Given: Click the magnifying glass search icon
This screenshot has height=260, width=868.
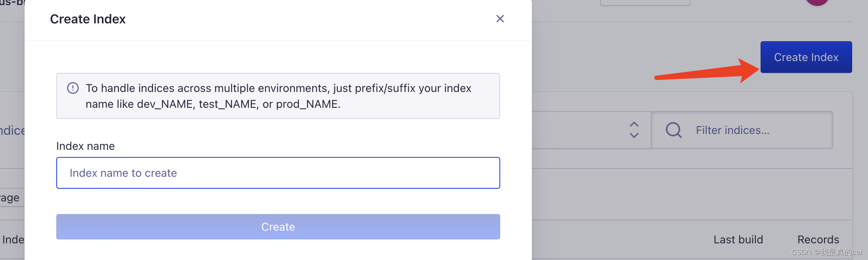Looking at the screenshot, I should [673, 130].
